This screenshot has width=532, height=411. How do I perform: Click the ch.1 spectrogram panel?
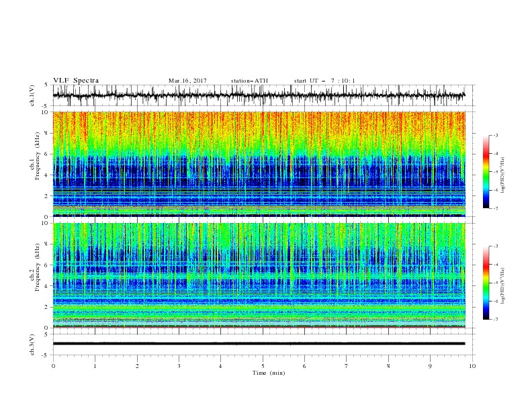[259, 164]
